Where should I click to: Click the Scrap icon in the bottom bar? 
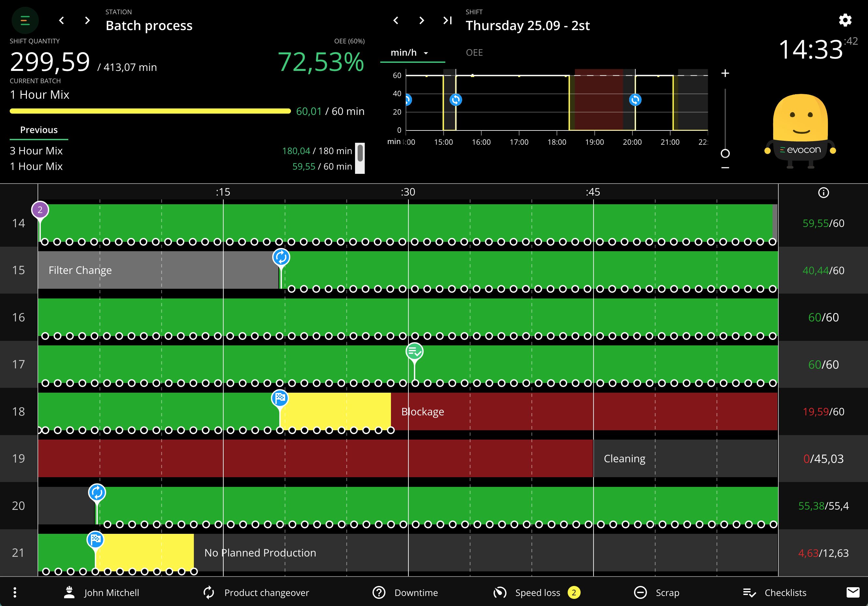640,592
